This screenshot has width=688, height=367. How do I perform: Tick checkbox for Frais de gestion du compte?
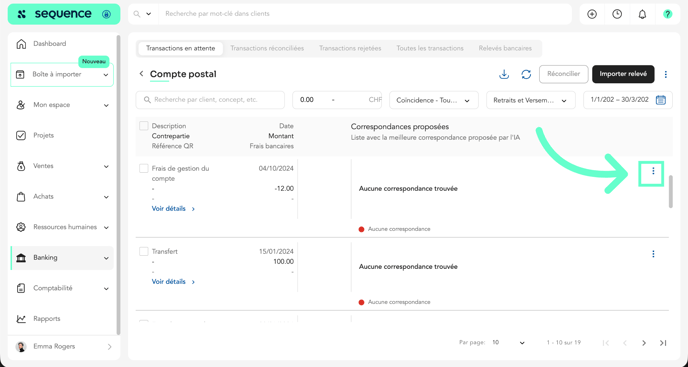point(143,169)
